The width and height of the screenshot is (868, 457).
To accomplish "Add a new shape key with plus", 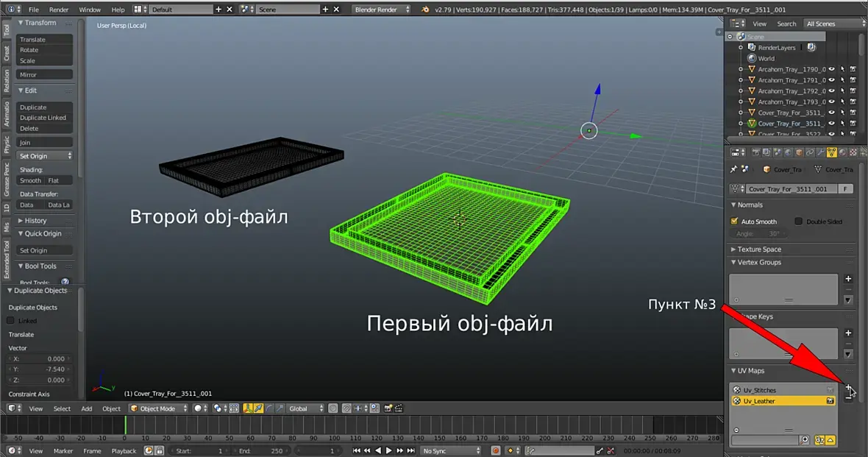I will (848, 333).
